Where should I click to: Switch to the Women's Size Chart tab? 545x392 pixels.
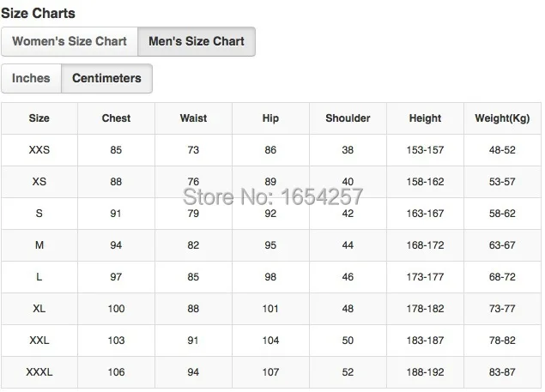tap(70, 41)
